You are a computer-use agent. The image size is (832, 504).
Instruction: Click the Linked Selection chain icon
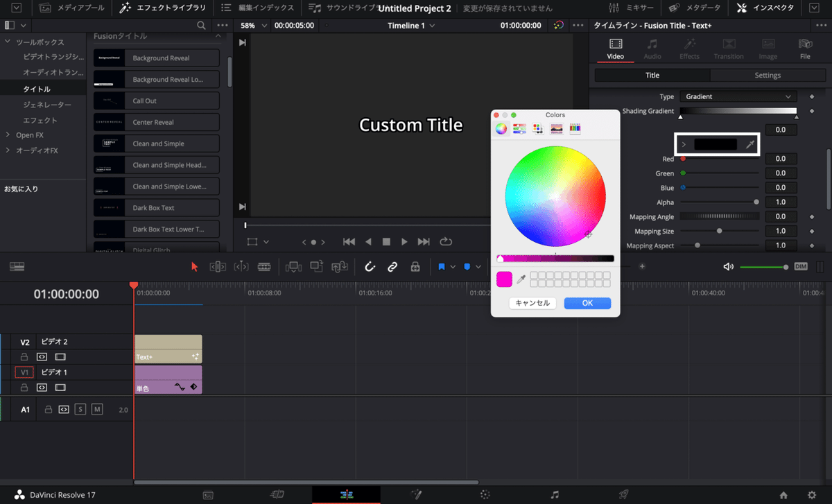392,267
